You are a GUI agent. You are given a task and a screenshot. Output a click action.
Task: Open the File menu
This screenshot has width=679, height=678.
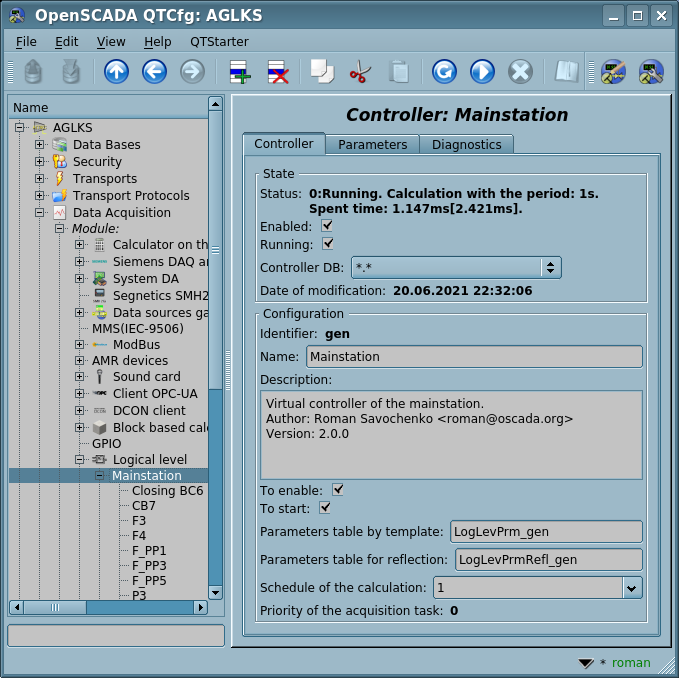coord(26,42)
